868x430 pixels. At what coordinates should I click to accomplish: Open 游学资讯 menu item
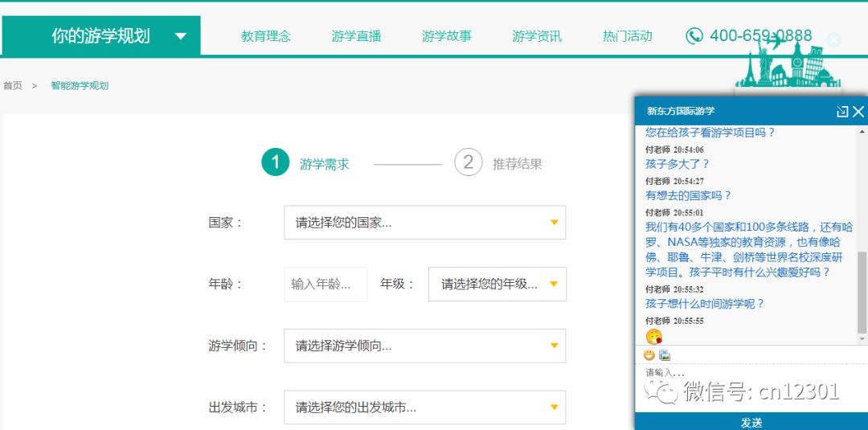click(x=536, y=36)
